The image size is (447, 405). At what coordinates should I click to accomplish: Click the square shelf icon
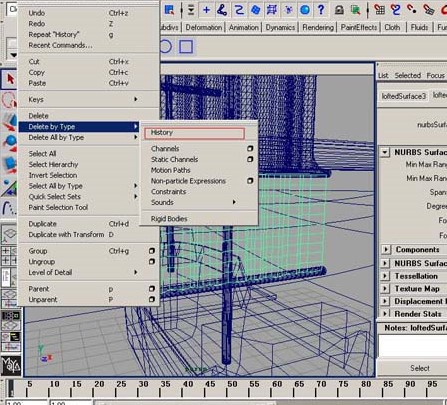[186, 47]
